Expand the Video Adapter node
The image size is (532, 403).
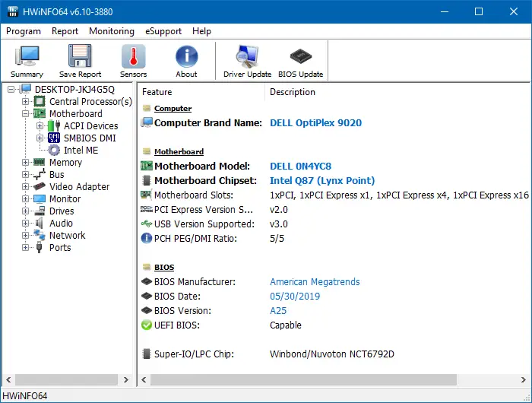pos(25,187)
